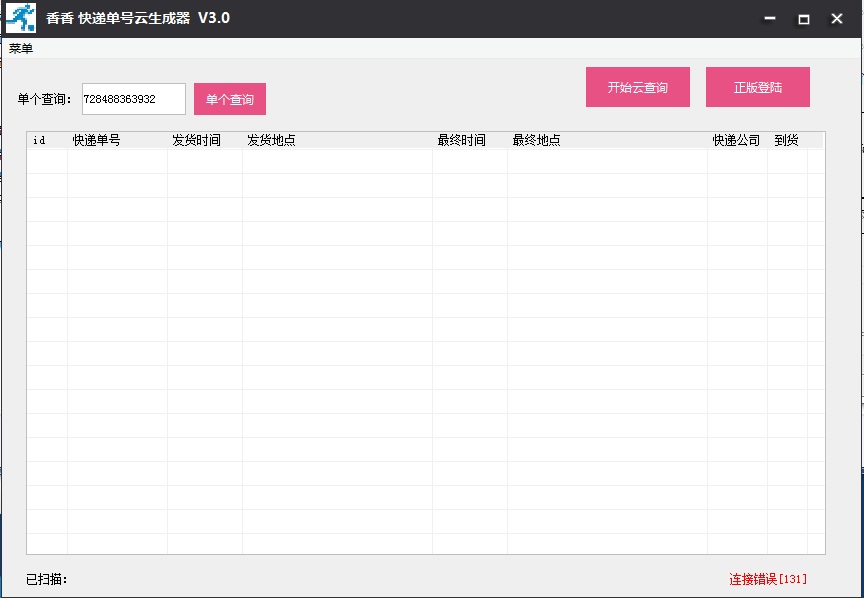Minimize the 香香 generator window

[x=768, y=18]
